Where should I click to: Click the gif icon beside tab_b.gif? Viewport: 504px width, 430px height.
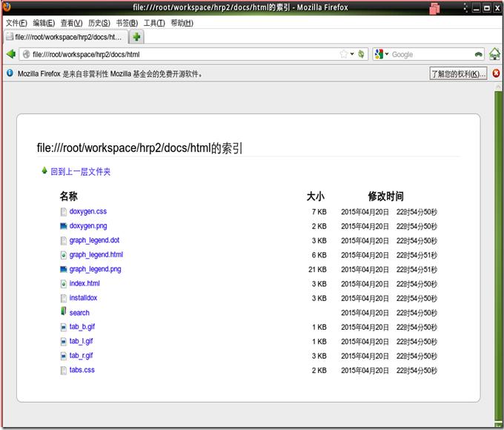(x=63, y=327)
